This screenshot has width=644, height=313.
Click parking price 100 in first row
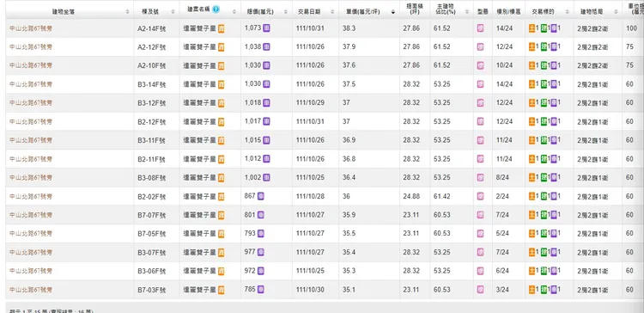pyautogui.click(x=631, y=28)
